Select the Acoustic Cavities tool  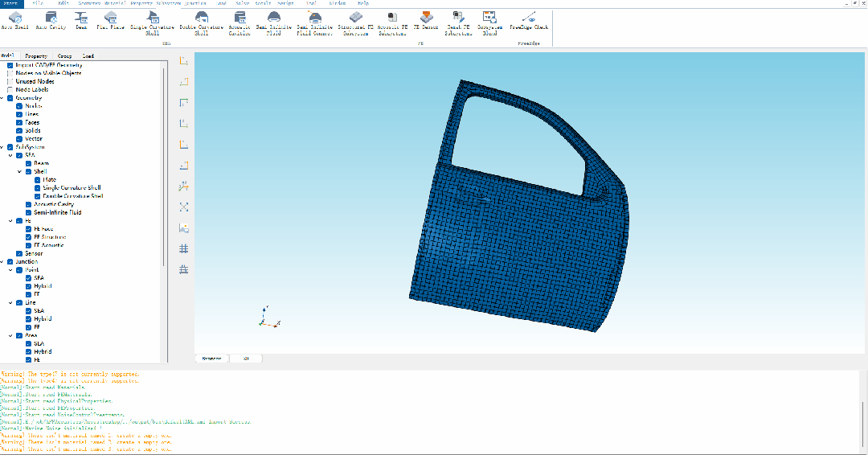pos(240,24)
